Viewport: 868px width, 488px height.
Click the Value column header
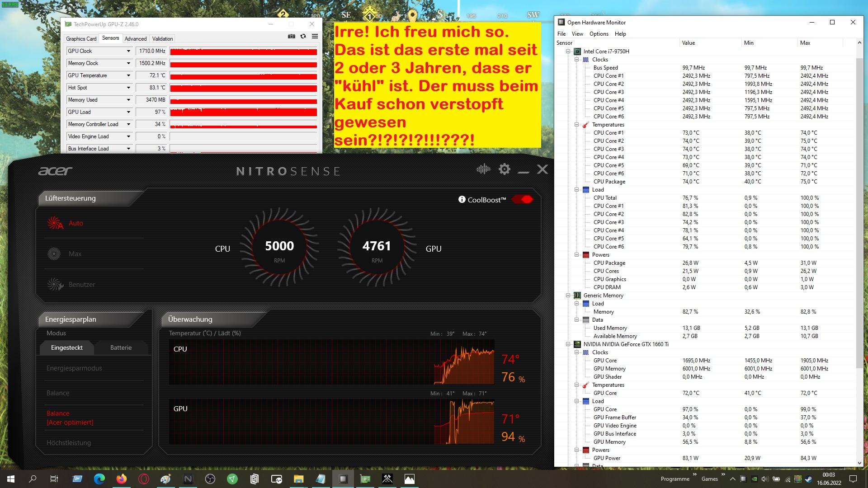point(711,43)
